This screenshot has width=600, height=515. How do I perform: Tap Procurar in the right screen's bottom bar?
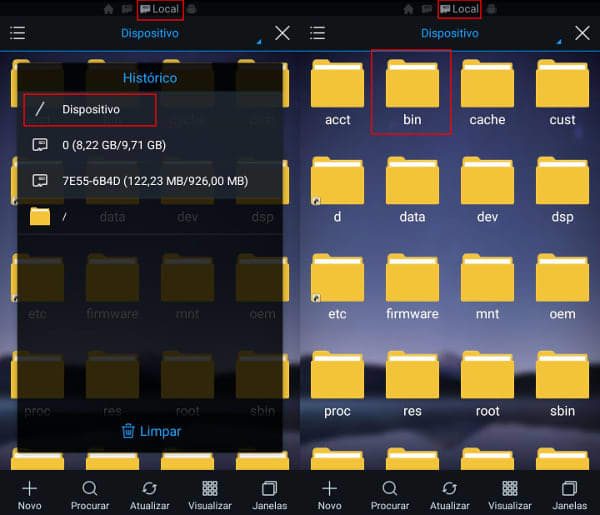(390, 495)
